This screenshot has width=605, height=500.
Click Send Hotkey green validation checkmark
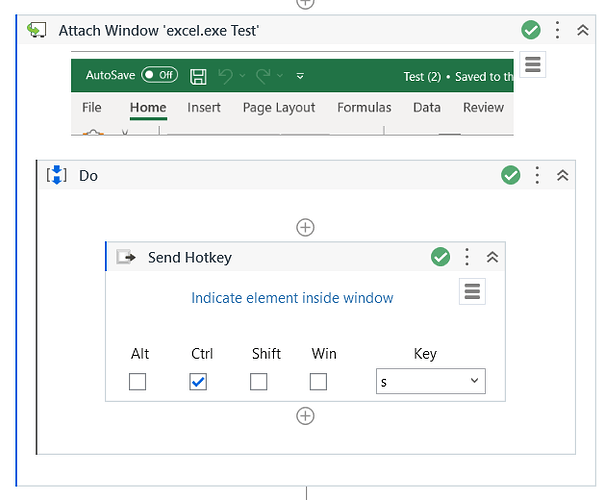pyautogui.click(x=440, y=257)
